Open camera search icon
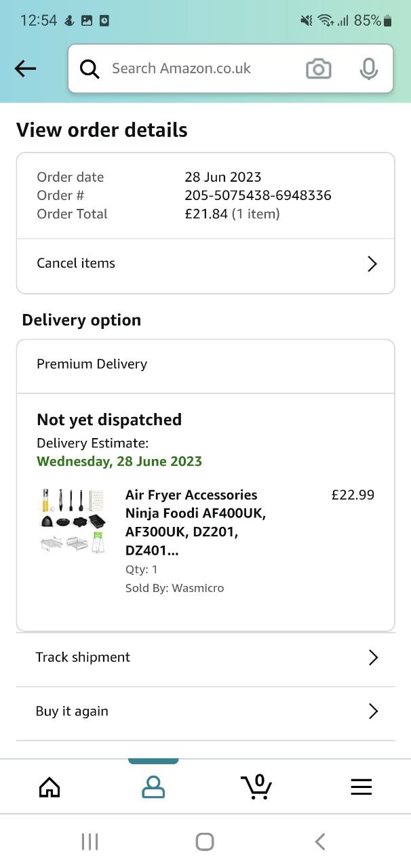The height and width of the screenshot is (868, 411). click(x=319, y=68)
